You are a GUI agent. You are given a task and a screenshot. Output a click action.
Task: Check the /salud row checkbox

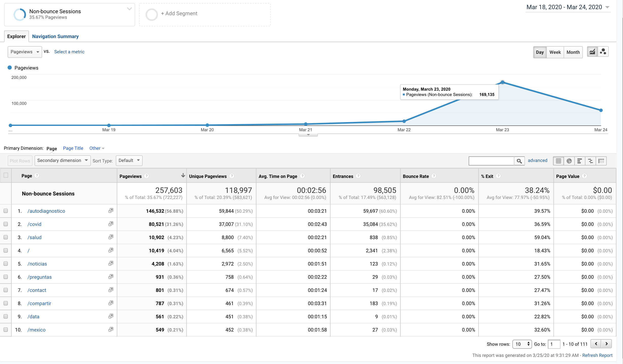pyautogui.click(x=6, y=237)
